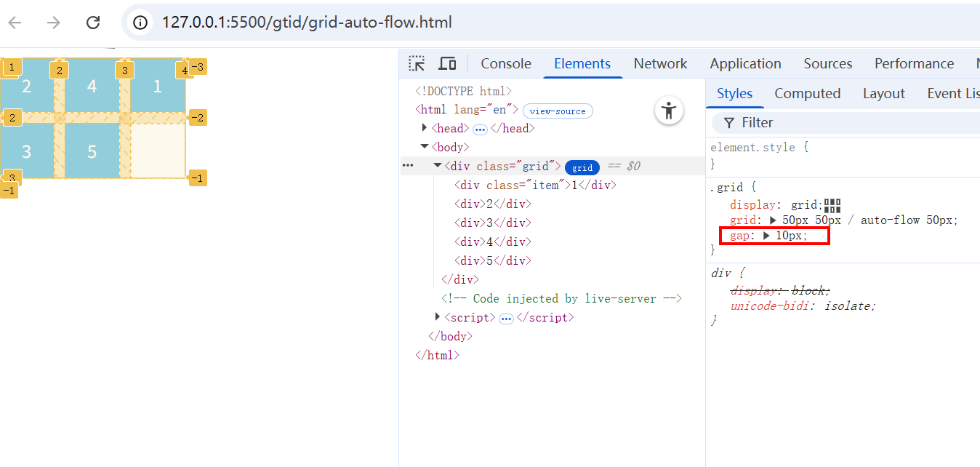Open the Network panel tab
The image size is (980, 467).
click(660, 63)
